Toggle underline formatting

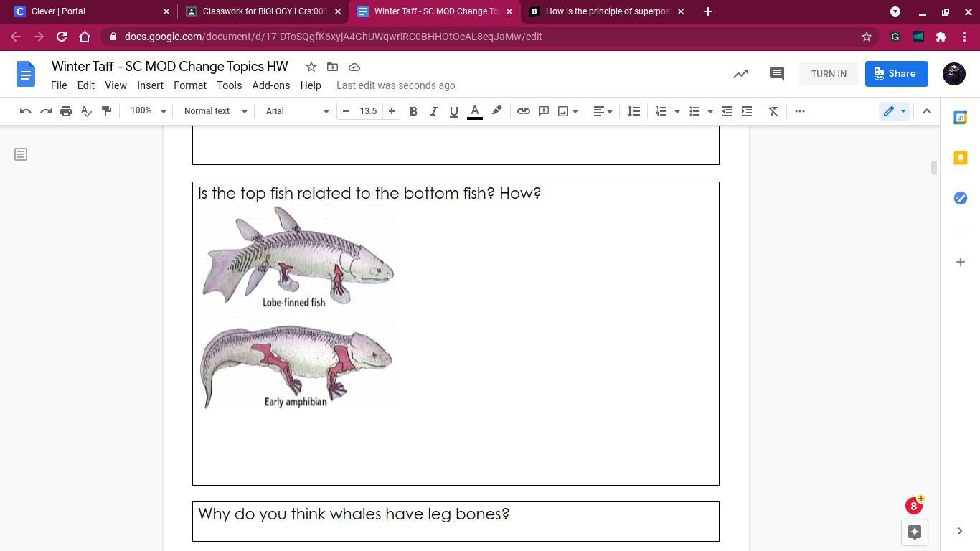pyautogui.click(x=453, y=111)
